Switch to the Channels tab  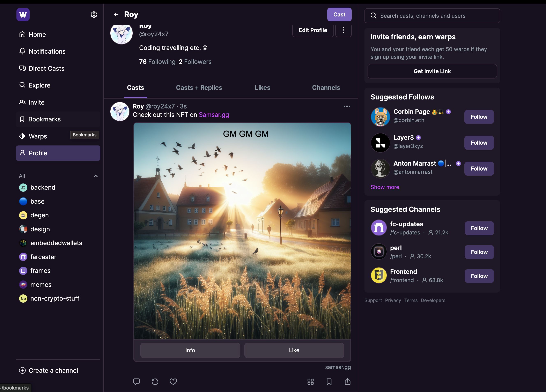(x=326, y=88)
